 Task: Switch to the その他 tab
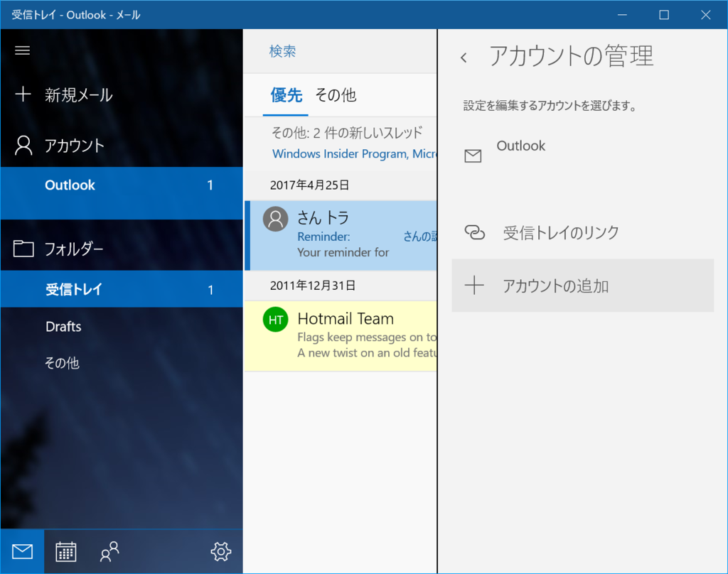pyautogui.click(x=336, y=95)
